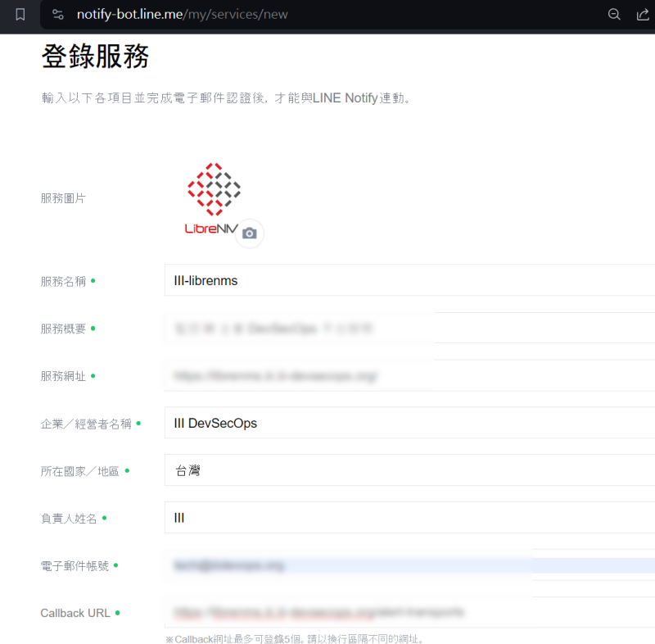
Task: Click the LINE Notify instruction sentence
Action: [x=227, y=98]
